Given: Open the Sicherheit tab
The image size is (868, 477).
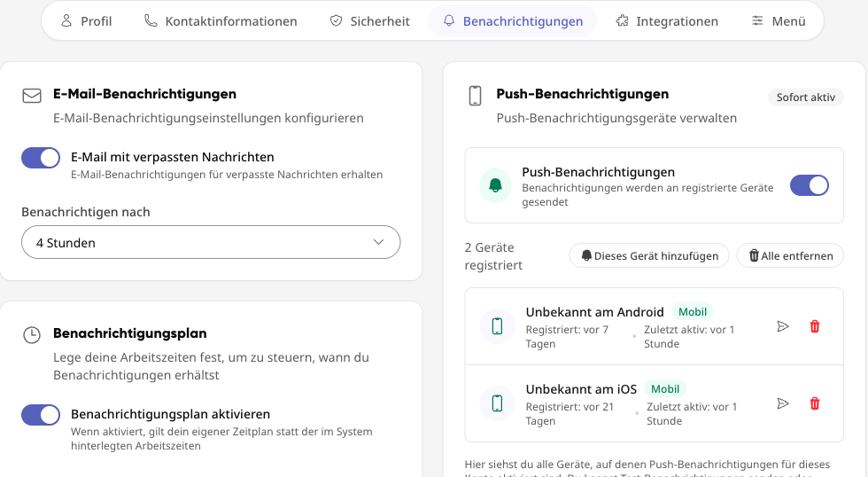Looking at the screenshot, I should tap(369, 21).
